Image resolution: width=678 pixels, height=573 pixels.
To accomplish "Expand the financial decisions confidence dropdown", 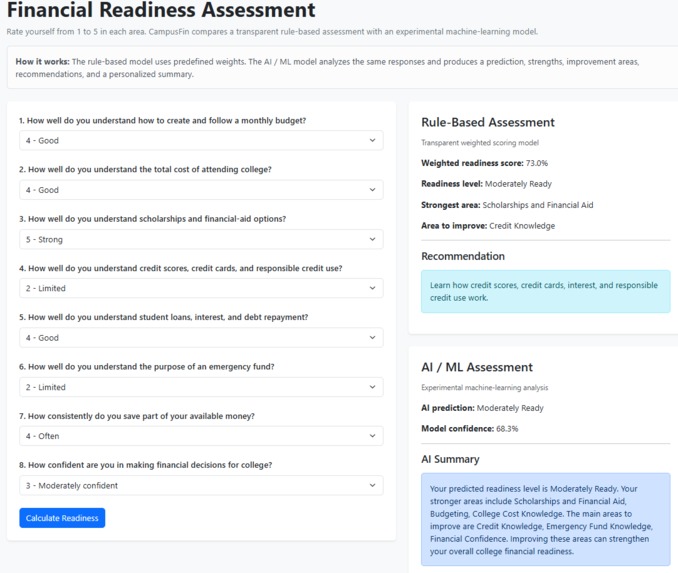I will pyautogui.click(x=201, y=486).
